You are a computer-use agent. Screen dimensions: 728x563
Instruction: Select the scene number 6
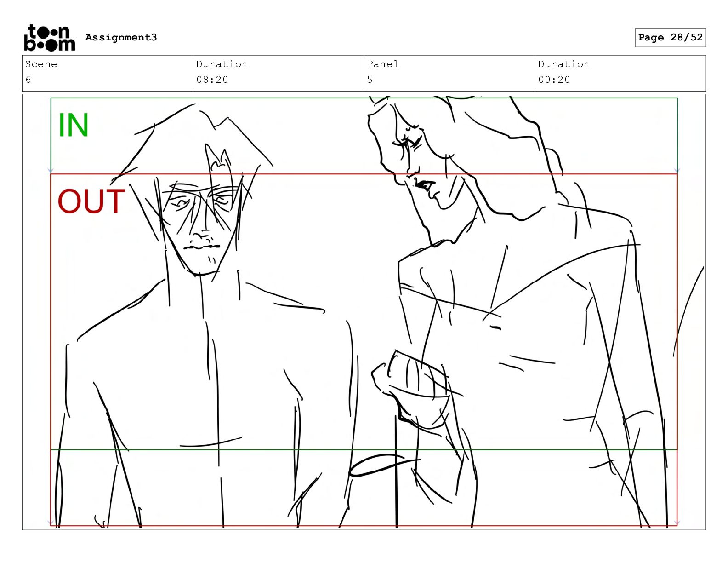(x=28, y=80)
